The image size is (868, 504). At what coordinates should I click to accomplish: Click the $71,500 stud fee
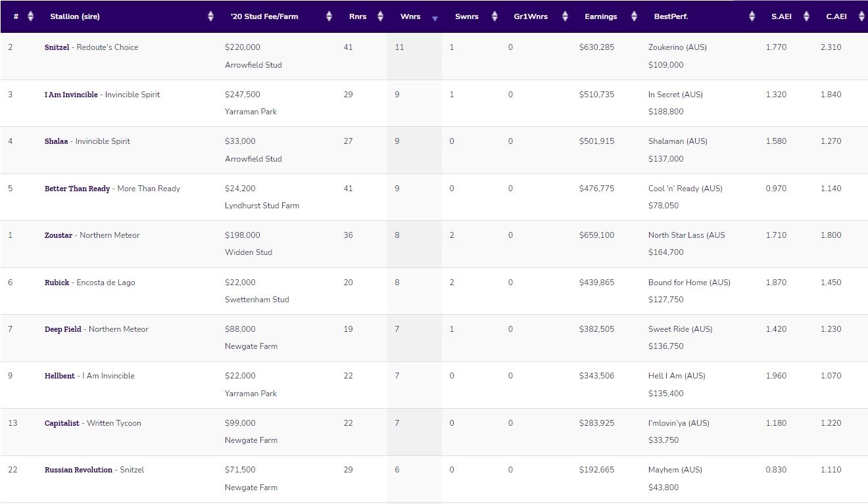click(240, 470)
